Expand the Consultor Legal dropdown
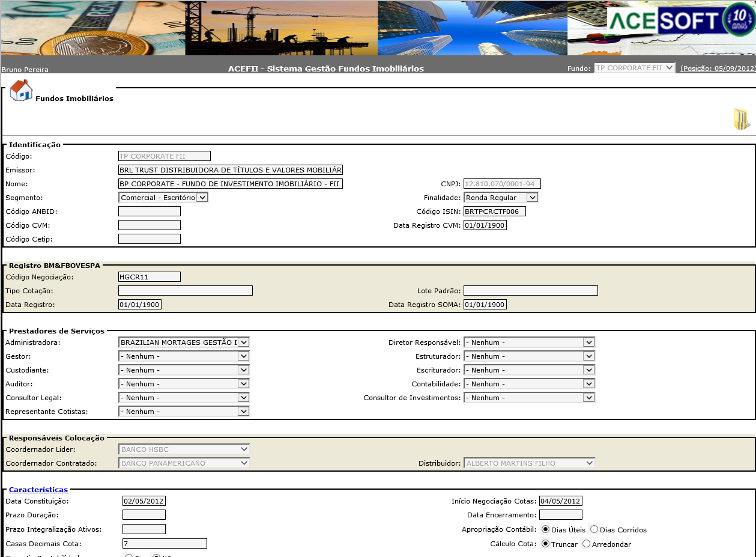This screenshot has height=557, width=756. pos(184,398)
